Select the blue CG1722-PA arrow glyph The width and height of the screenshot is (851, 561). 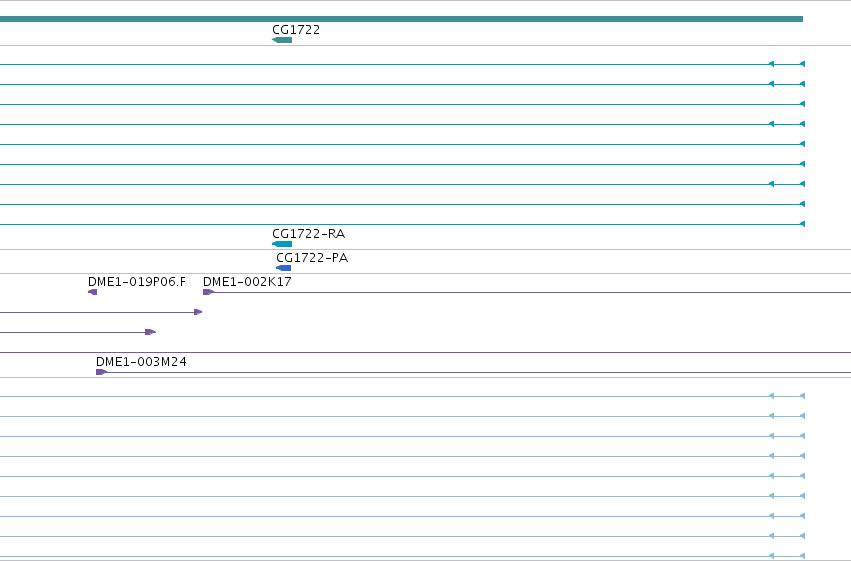[283, 267]
